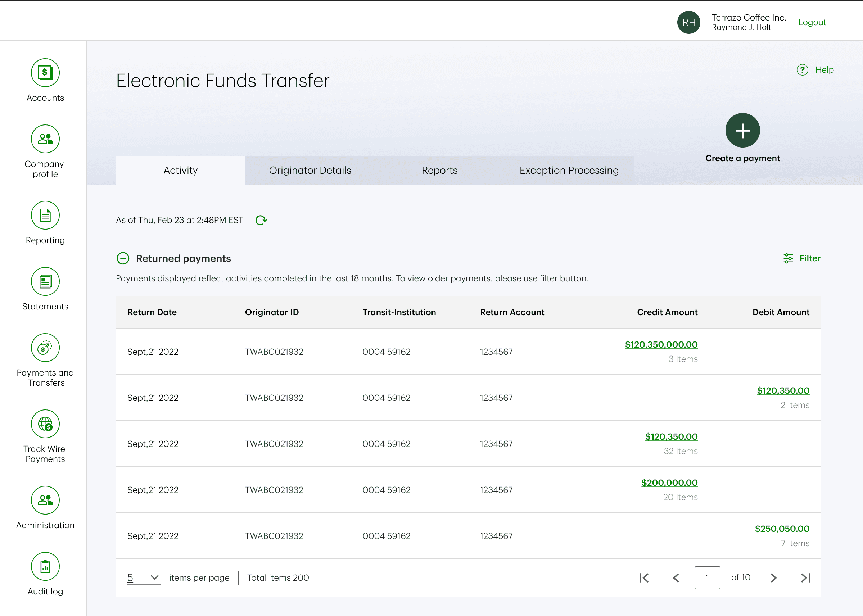Open the Track Wire Payments icon
Viewport: 863px width, 616px height.
pos(45,424)
